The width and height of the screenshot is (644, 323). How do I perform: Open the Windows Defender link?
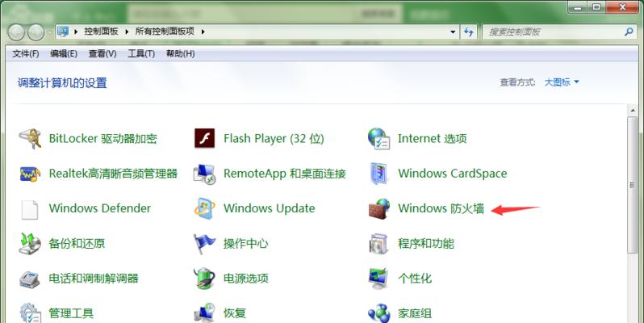100,208
